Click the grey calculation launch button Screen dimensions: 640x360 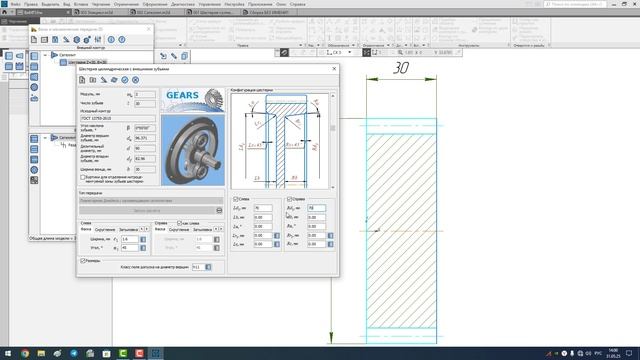(147, 211)
